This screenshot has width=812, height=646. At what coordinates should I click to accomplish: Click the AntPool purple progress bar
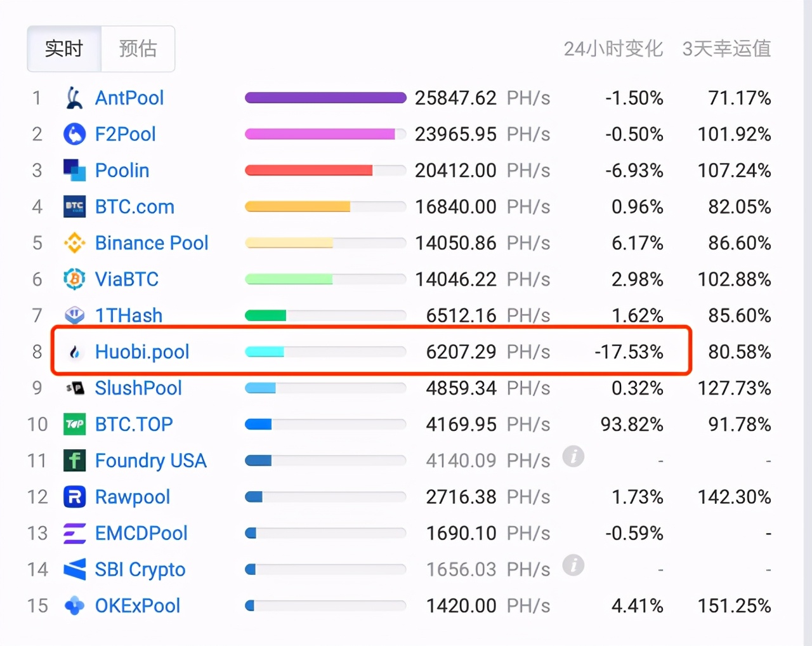[x=325, y=98]
